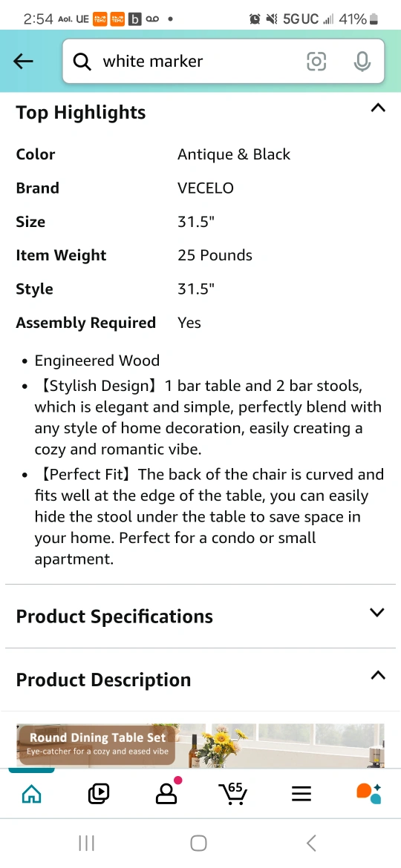The image size is (401, 868).
Task: Tap the Round Dining Table Set banner
Action: 200,745
